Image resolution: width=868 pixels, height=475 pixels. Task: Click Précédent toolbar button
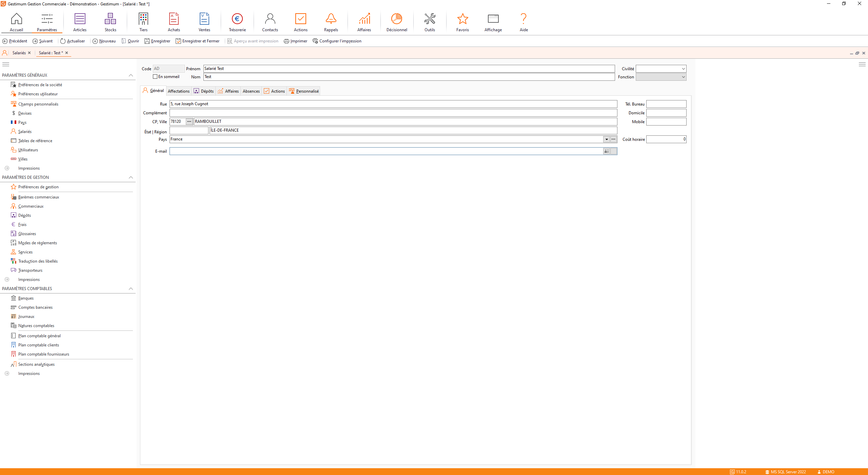pos(15,41)
